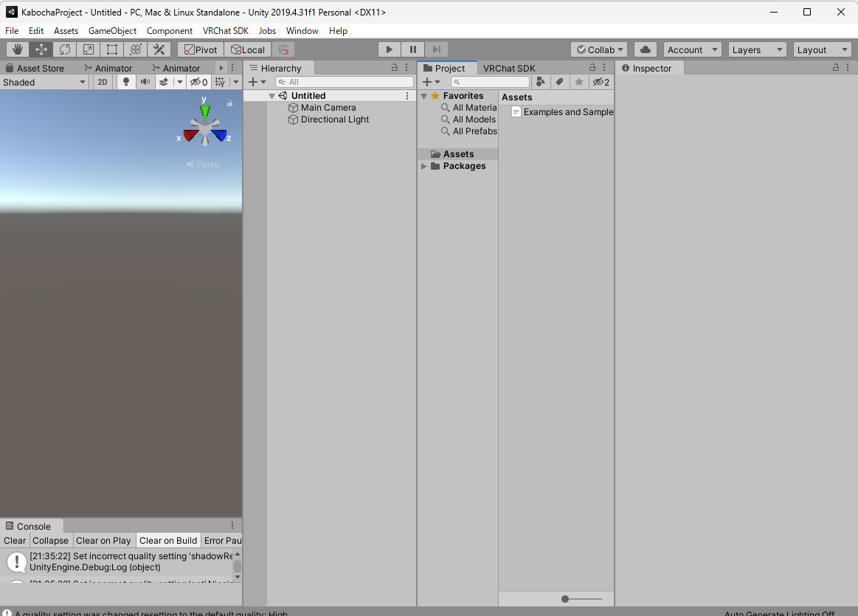
Task: Lock the Hierarchy panel
Action: (x=395, y=67)
